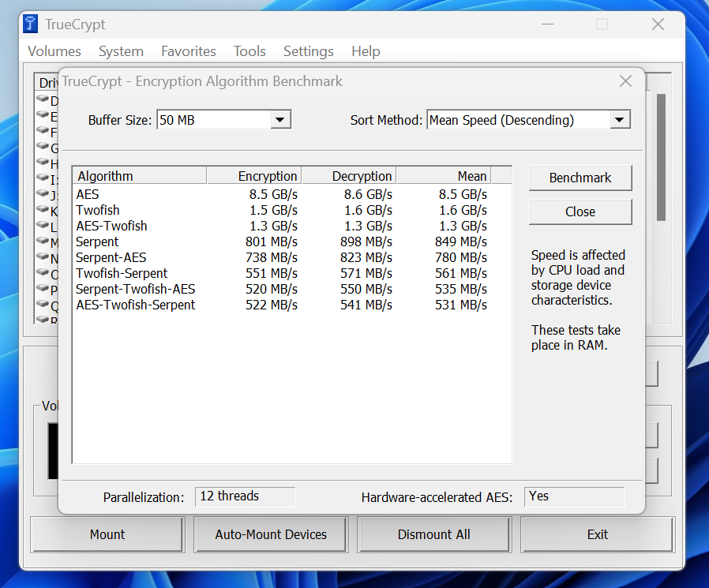Viewport: 709px width, 588px height.
Task: Click Serpent encryption speed 801 MB/s
Action: (x=272, y=242)
